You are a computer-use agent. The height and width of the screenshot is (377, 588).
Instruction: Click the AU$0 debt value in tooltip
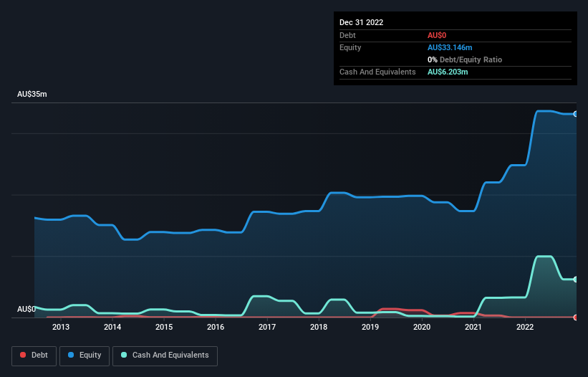[437, 35]
